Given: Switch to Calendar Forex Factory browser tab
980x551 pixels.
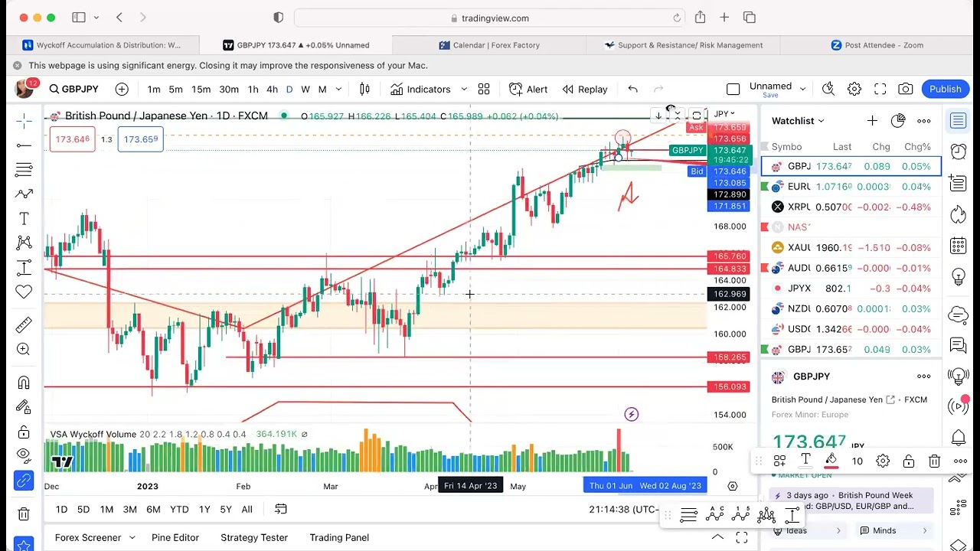Looking at the screenshot, I should [488, 45].
